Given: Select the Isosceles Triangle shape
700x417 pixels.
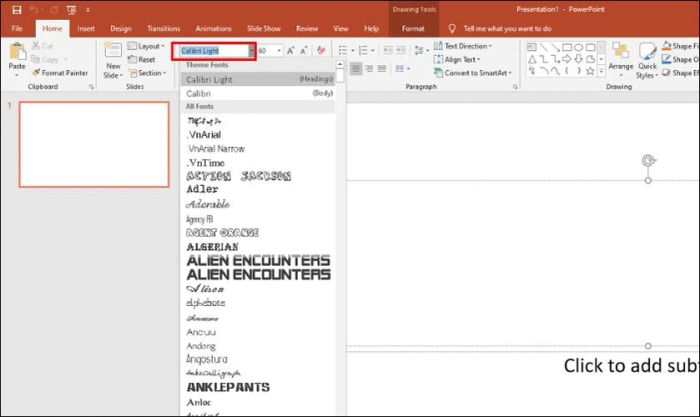Looking at the screenshot, I should [x=531, y=59].
